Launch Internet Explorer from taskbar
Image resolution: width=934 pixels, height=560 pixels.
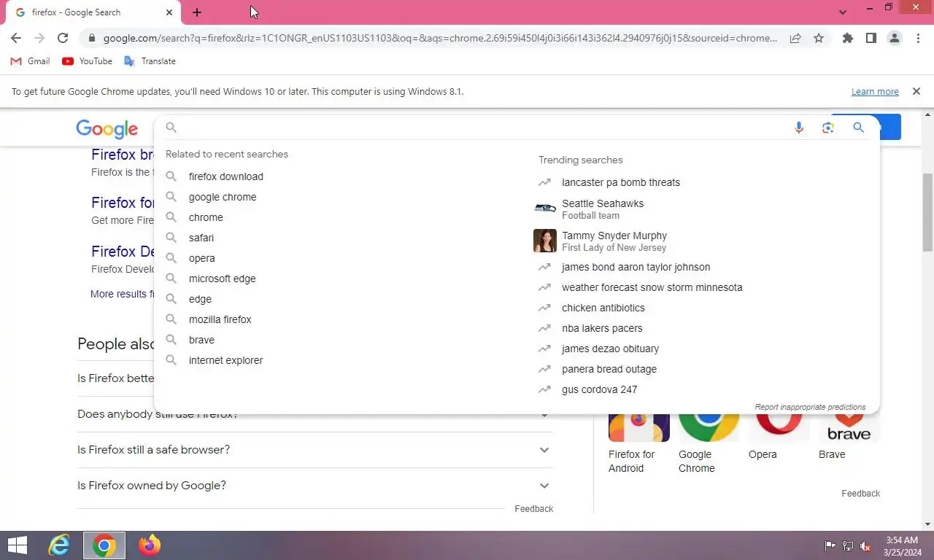(58, 545)
